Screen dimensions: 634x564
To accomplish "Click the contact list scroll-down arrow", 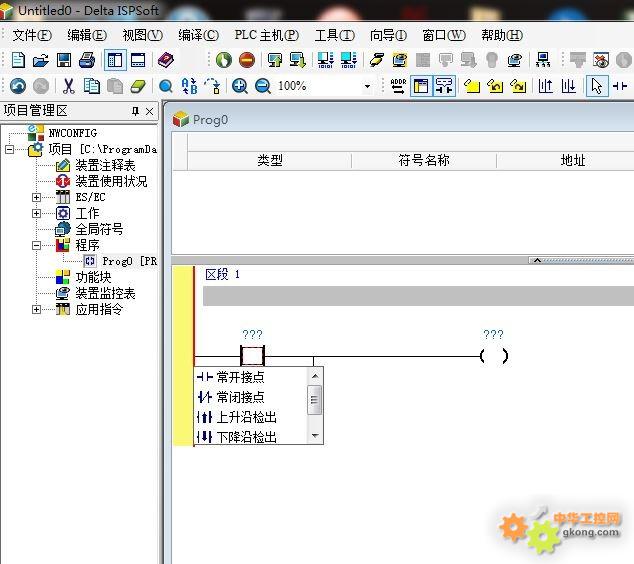I will click(x=315, y=435).
